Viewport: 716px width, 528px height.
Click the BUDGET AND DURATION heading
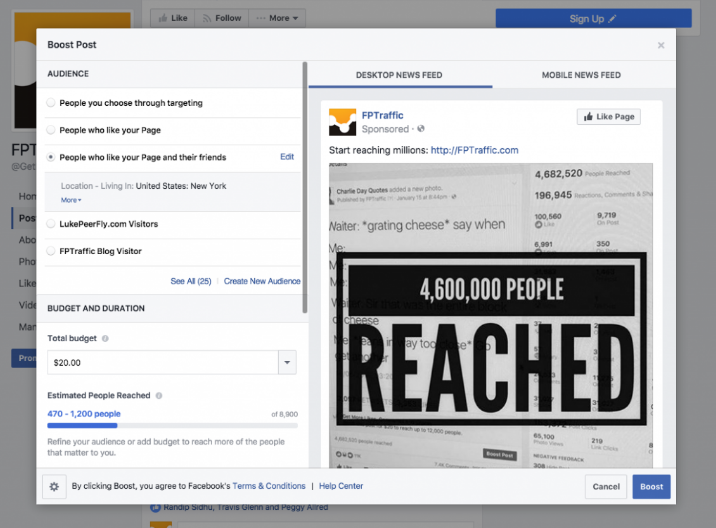96,308
